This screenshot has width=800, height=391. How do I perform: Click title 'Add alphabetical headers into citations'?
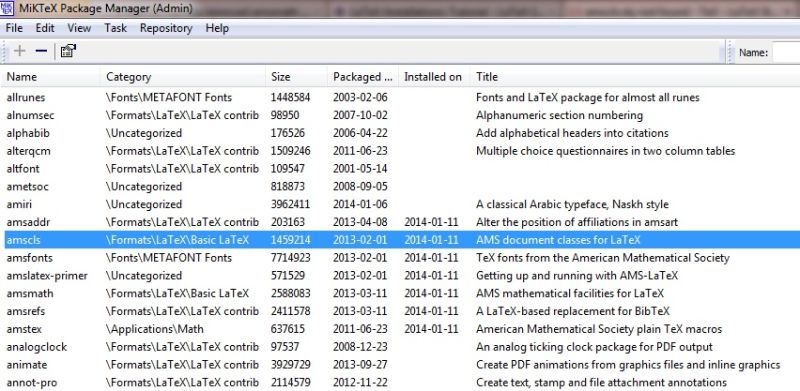[x=572, y=133]
